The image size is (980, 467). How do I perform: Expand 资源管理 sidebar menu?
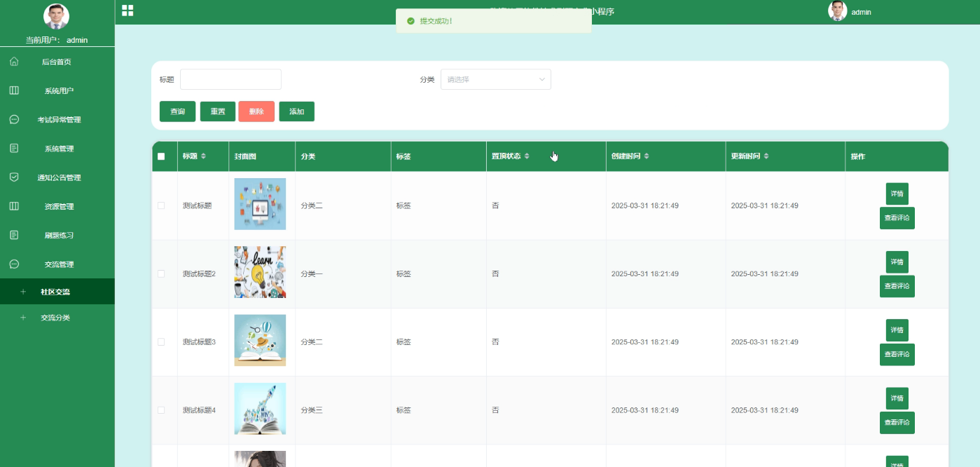[x=57, y=206]
